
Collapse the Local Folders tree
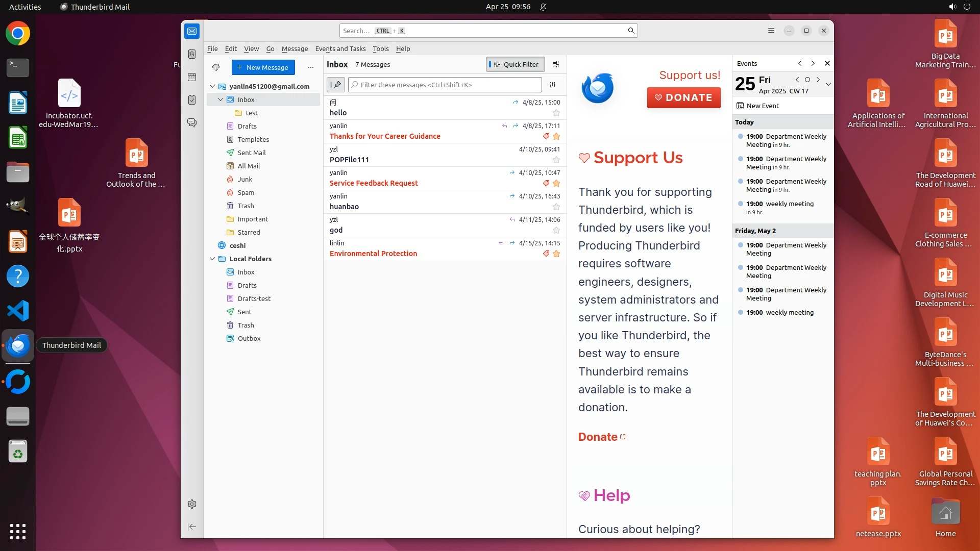[212, 259]
